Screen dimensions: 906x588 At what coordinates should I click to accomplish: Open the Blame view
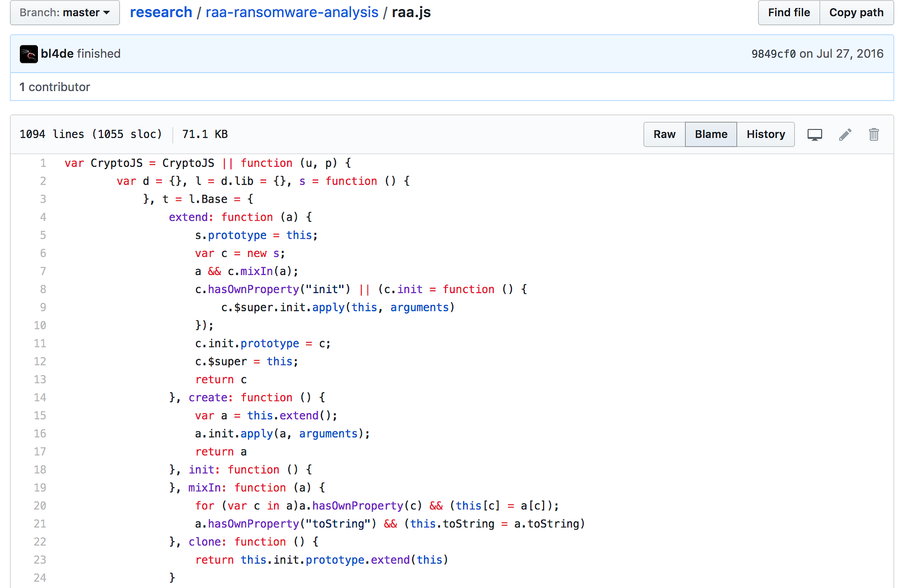pyautogui.click(x=711, y=135)
